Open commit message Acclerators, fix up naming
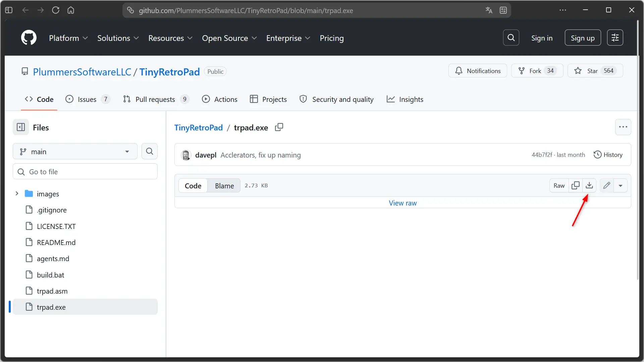The image size is (644, 362). [x=261, y=155]
